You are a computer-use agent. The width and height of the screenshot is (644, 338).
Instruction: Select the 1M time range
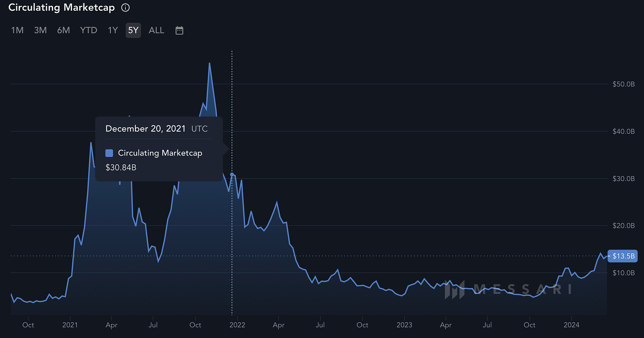pyautogui.click(x=17, y=30)
